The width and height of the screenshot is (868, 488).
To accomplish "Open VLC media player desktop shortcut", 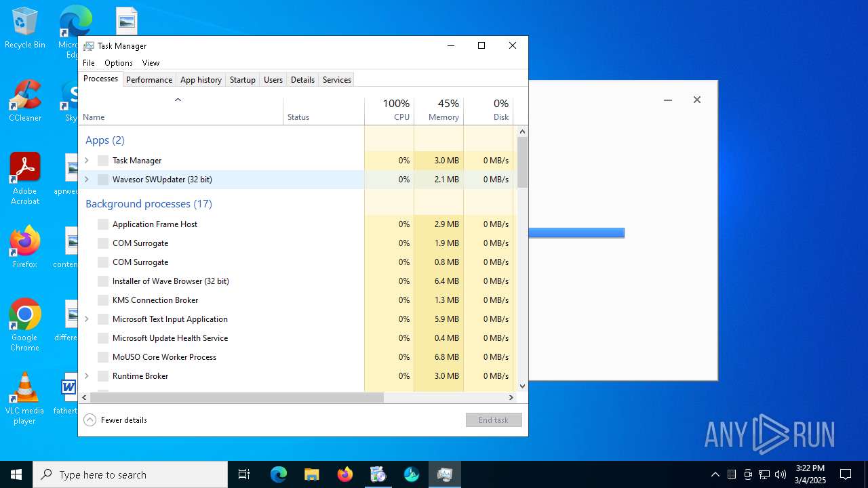I will (25, 399).
